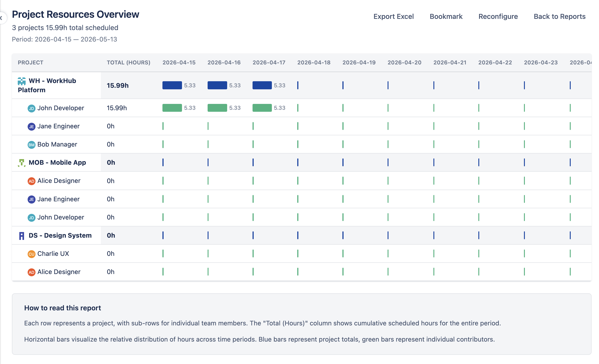The height and width of the screenshot is (364, 599).
Task: Click the DS - Design System project icon
Action: (x=21, y=235)
